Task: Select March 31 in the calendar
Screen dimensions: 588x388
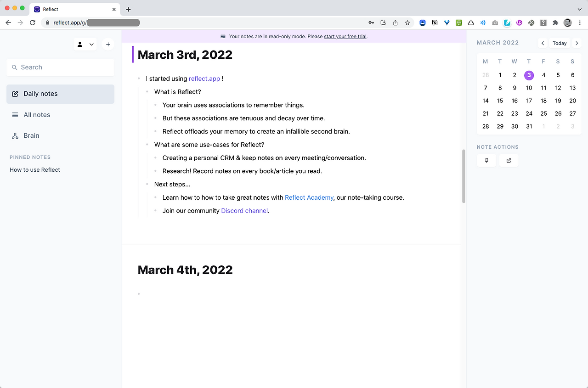Action: coord(529,126)
